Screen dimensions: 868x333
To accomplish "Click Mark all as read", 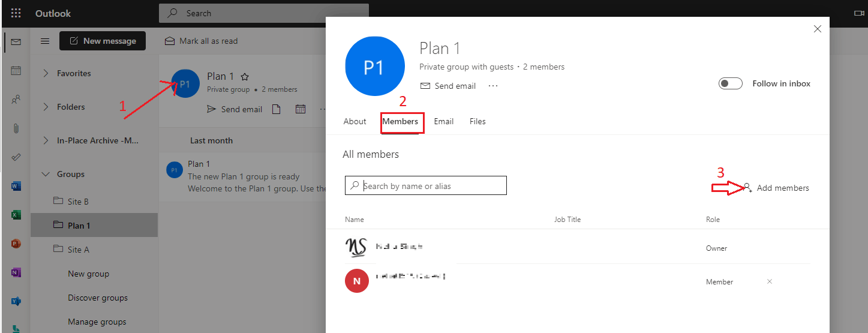I will point(202,41).
